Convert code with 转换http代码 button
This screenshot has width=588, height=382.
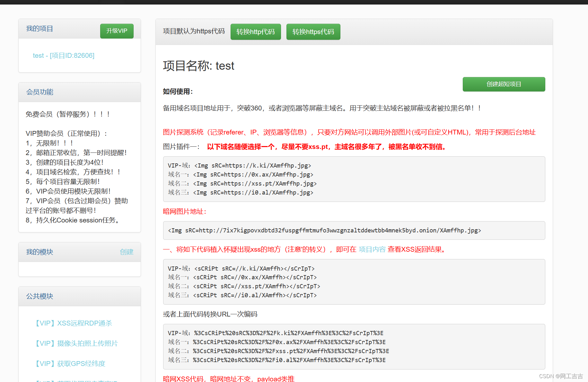(x=256, y=32)
